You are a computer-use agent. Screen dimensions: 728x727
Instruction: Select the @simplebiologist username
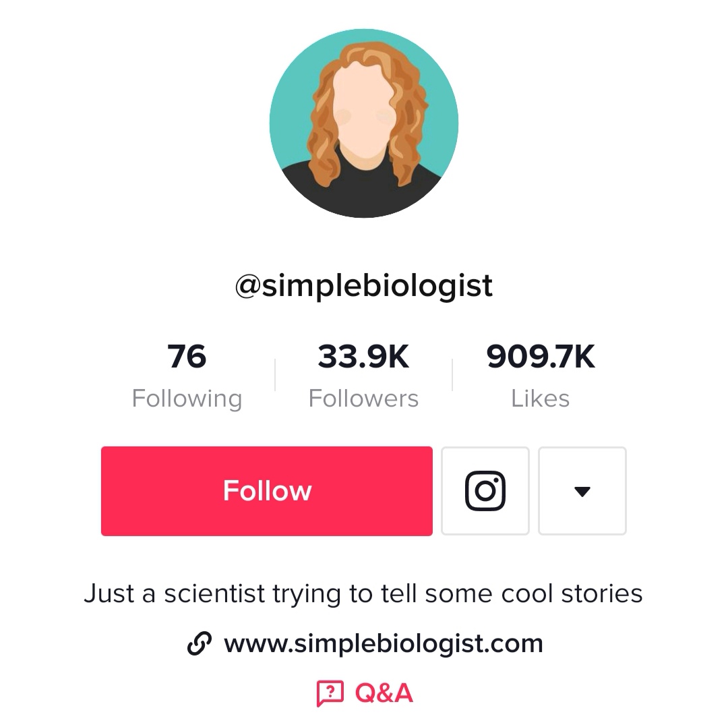point(364,285)
